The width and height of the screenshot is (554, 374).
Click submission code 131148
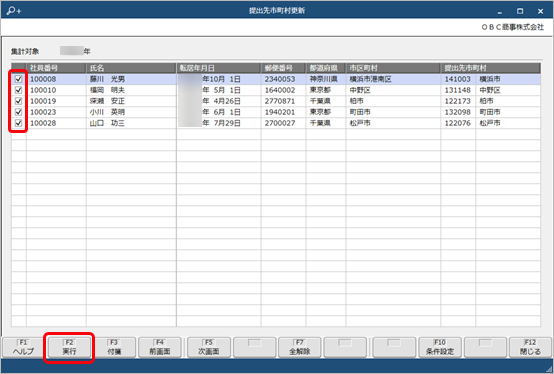458,90
